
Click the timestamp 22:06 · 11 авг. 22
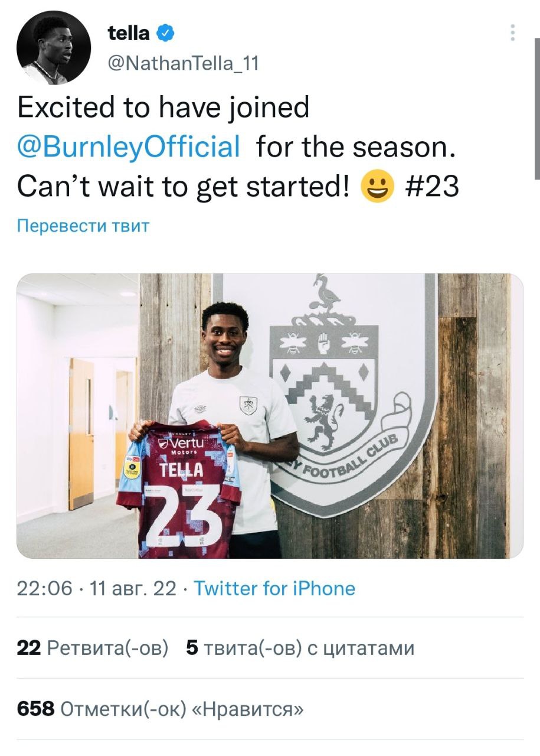coord(96,588)
